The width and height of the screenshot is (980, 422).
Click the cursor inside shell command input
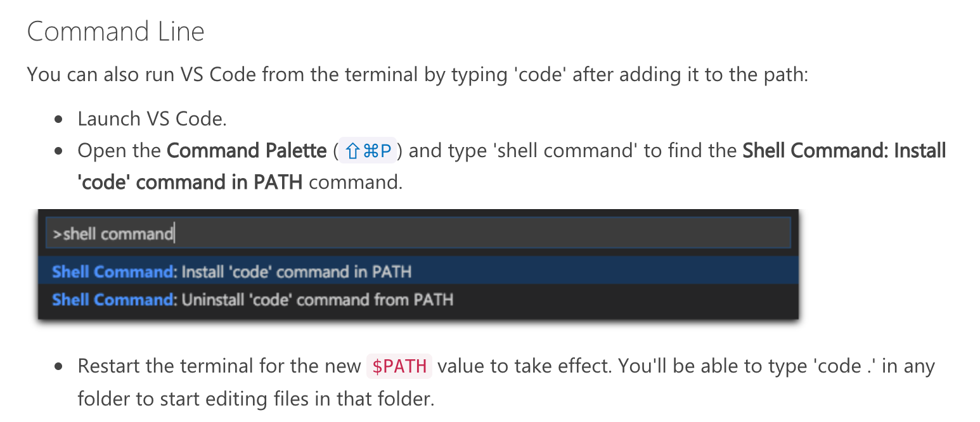point(173,232)
